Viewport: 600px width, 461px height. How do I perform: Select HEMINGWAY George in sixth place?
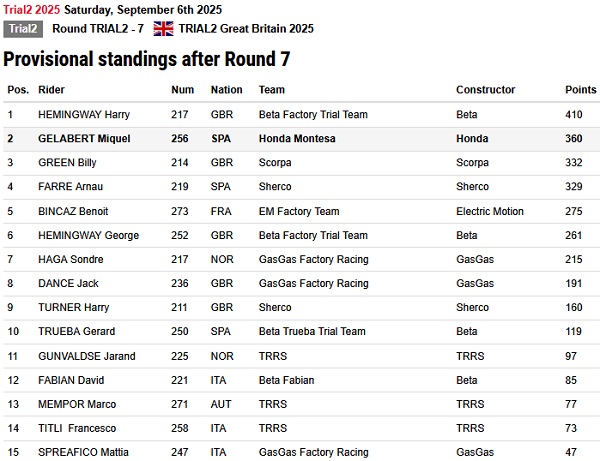coord(88,235)
